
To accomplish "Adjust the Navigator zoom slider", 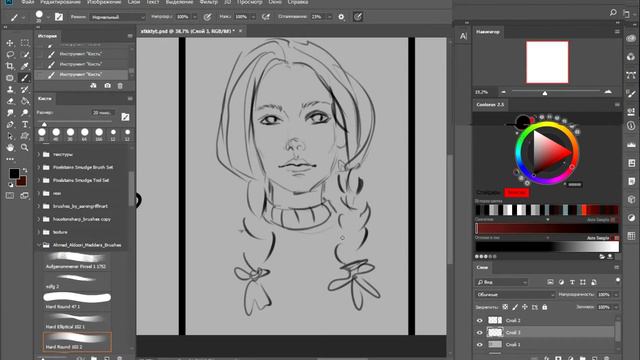I will (x=544, y=93).
